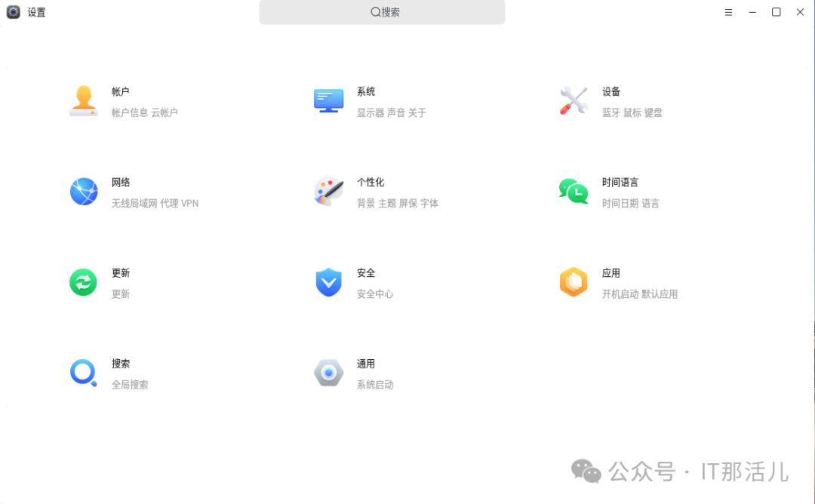
Task: Open the 通用 gear hexagon icon
Action: coord(328,373)
